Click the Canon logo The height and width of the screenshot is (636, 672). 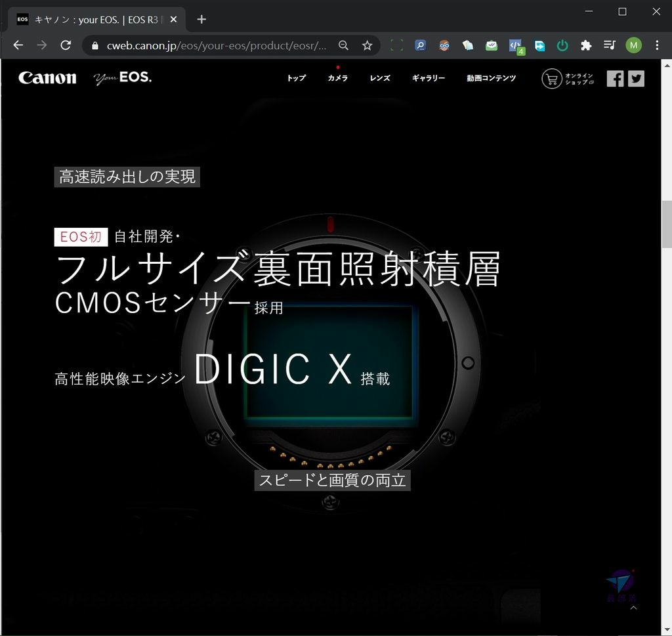[47, 78]
